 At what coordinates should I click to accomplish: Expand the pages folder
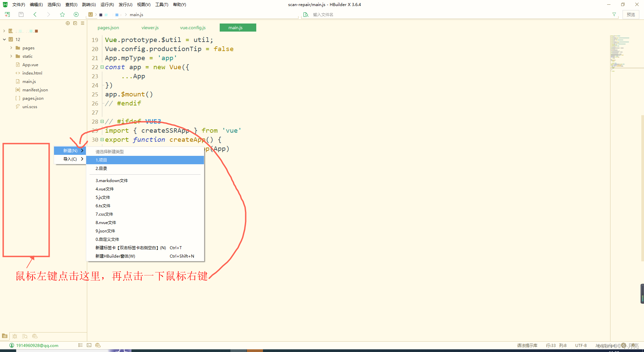[11, 48]
